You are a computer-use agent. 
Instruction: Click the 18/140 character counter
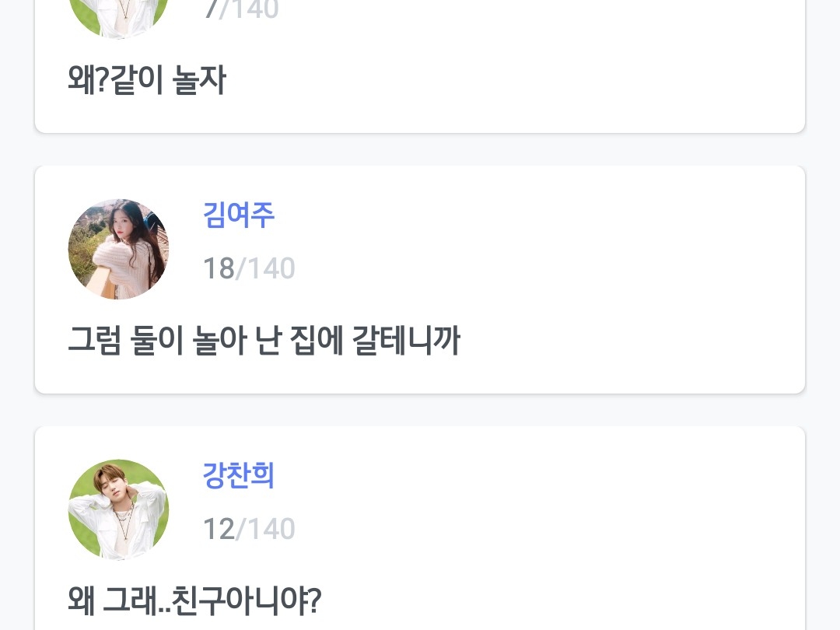[x=249, y=268]
